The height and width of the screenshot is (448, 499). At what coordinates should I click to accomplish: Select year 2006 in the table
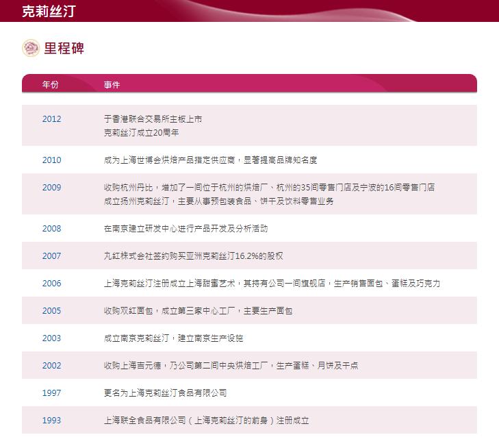pyautogui.click(x=51, y=283)
